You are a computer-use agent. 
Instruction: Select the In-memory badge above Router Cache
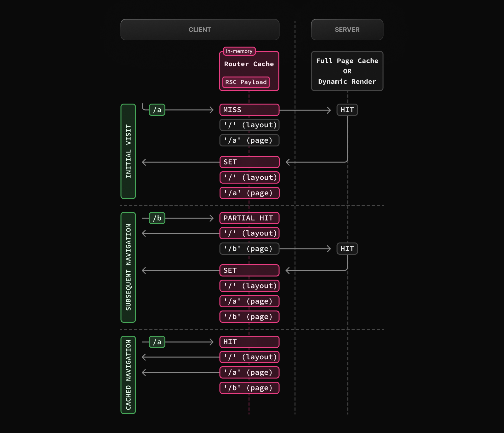(239, 51)
